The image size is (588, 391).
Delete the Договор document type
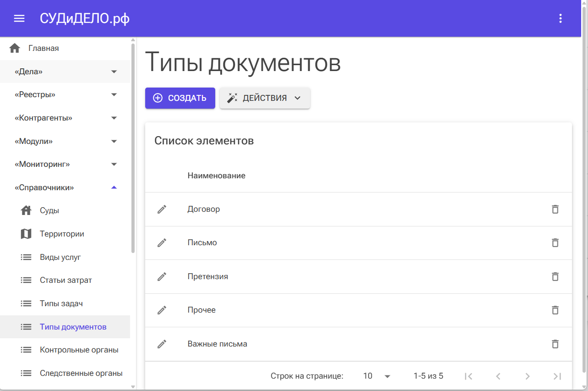[x=555, y=209]
